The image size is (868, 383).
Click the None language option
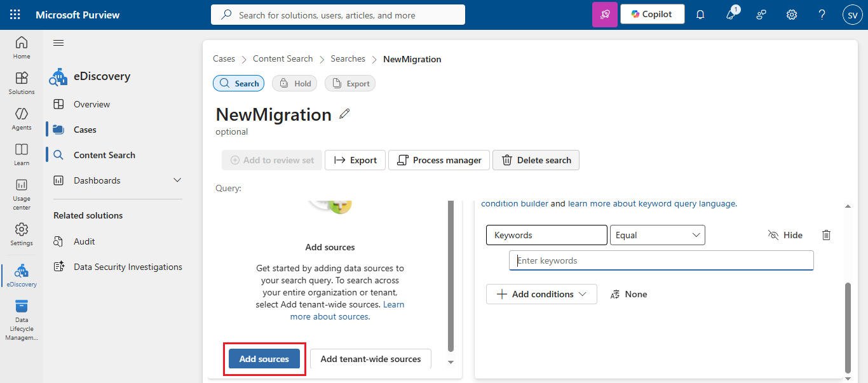[x=628, y=294]
